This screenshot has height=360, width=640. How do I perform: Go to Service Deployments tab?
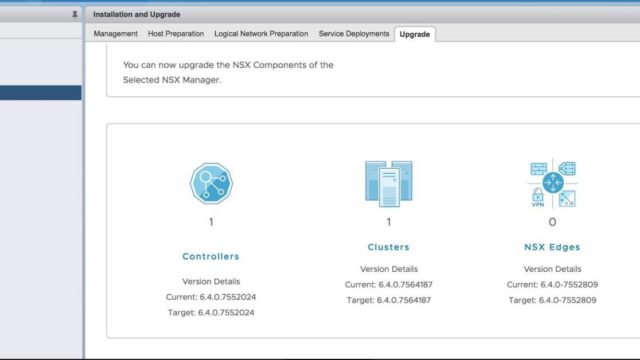coord(354,33)
